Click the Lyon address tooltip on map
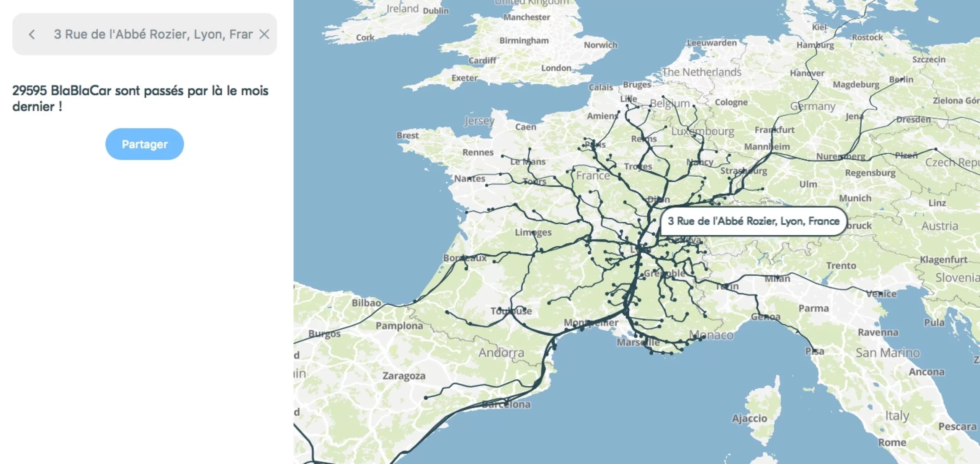 [753, 221]
